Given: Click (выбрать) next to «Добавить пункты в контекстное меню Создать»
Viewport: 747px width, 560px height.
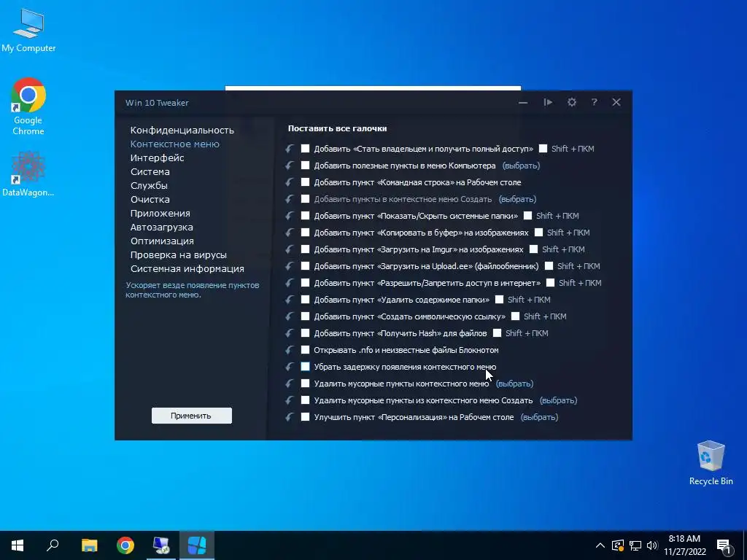Looking at the screenshot, I should pyautogui.click(x=517, y=199).
